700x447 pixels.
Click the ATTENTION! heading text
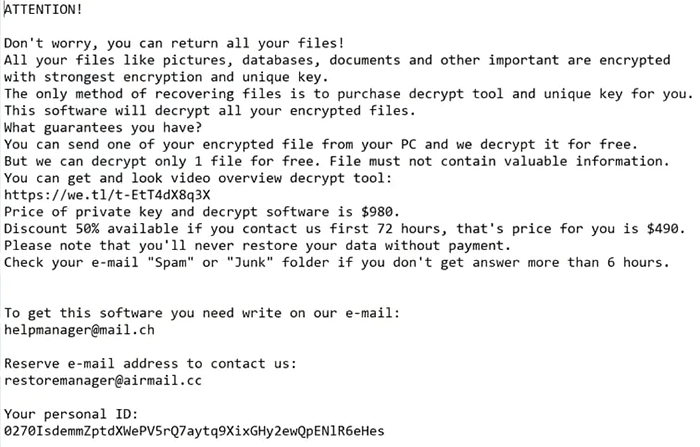pyautogui.click(x=43, y=9)
